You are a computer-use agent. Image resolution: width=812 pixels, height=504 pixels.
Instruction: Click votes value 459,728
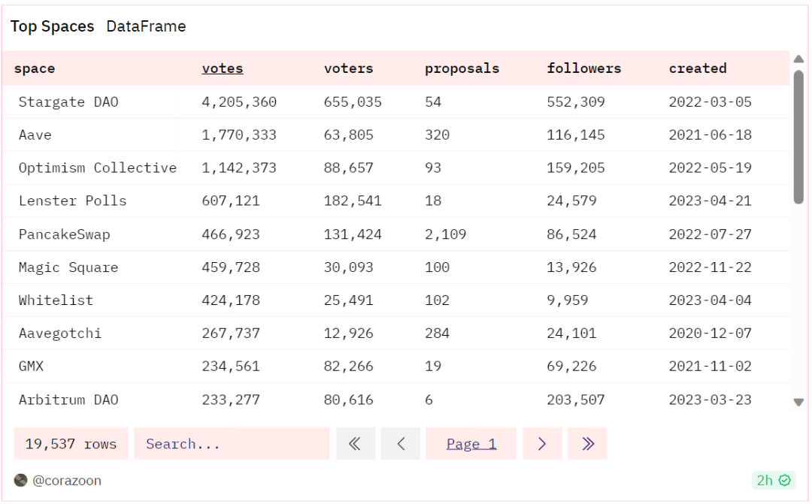tap(231, 267)
